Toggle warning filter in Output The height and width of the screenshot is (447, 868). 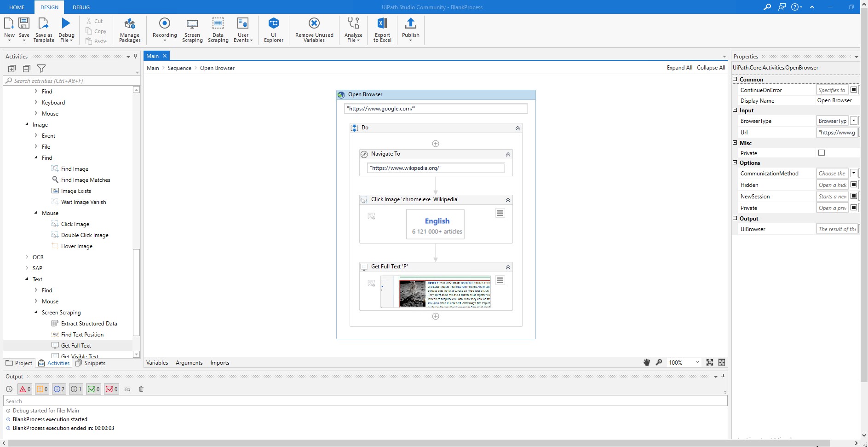[x=42, y=389]
